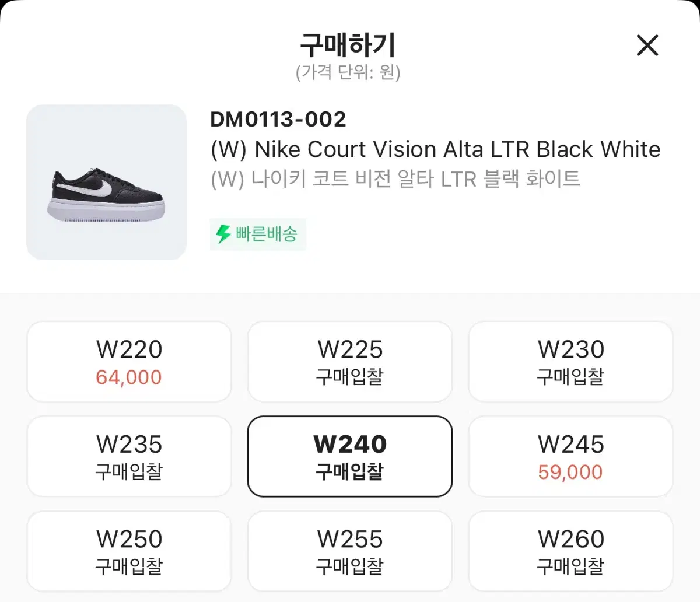Choose size W255 purchase bid
Viewport: 700px width, 602px height.
pos(350,551)
